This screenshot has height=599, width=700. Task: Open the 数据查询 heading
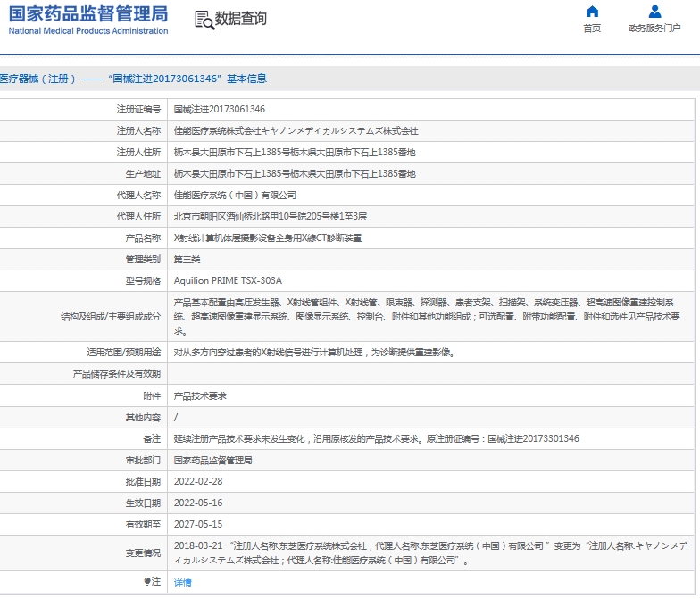(241, 19)
